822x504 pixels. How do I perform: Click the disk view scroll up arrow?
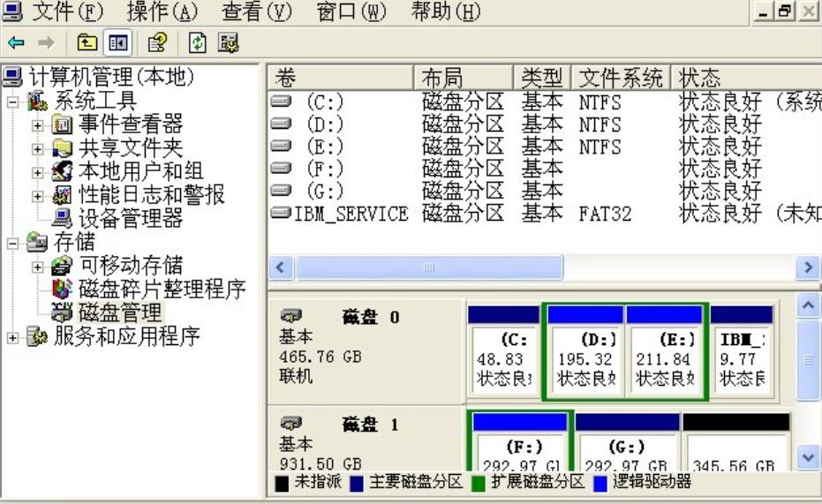(x=809, y=305)
